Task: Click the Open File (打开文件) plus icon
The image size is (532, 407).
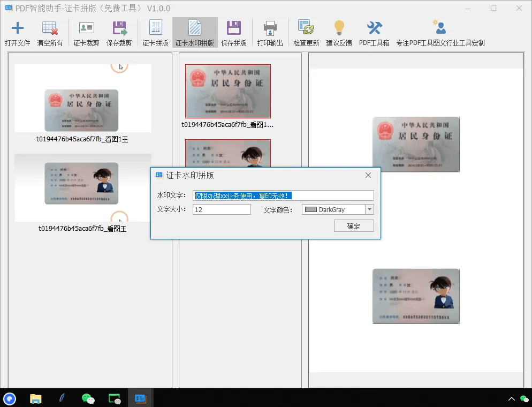Action: tap(17, 28)
